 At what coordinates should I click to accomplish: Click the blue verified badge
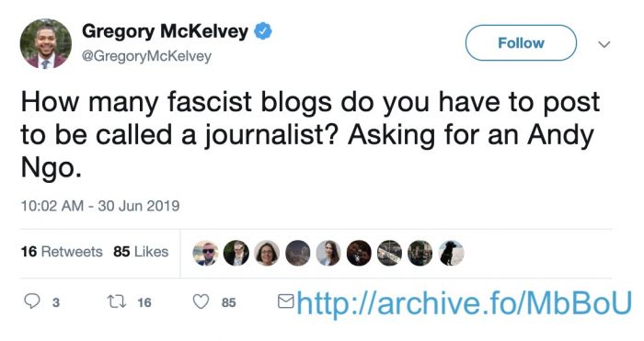tap(263, 31)
